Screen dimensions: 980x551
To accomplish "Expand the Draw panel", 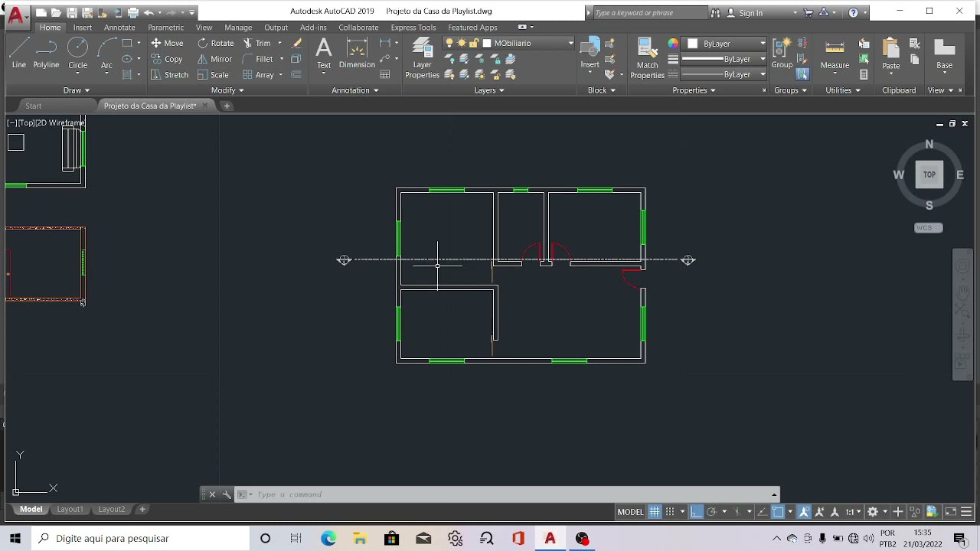I will pos(76,90).
